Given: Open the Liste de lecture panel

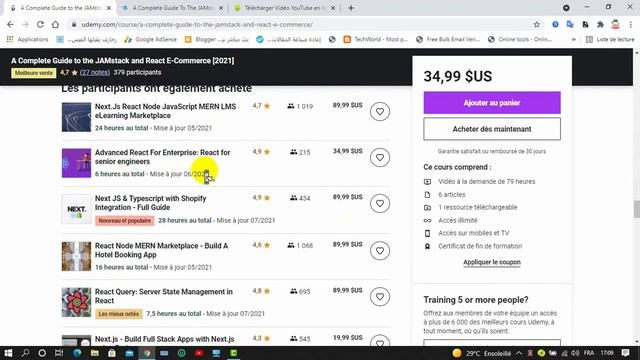Looking at the screenshot, I should point(610,39).
